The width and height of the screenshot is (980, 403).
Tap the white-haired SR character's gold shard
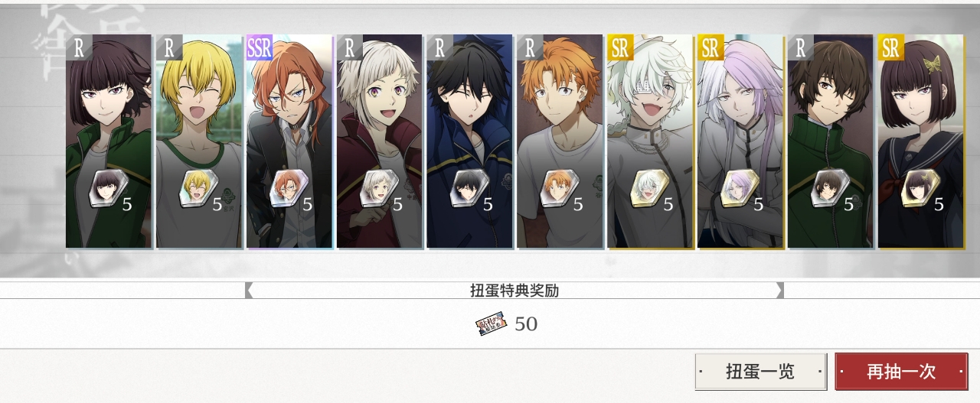click(649, 189)
